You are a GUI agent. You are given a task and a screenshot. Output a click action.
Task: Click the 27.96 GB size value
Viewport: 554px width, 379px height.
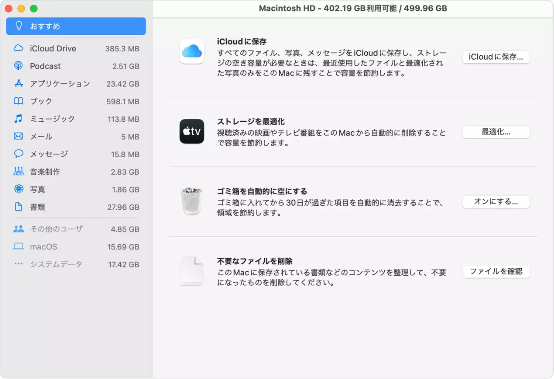(123, 207)
